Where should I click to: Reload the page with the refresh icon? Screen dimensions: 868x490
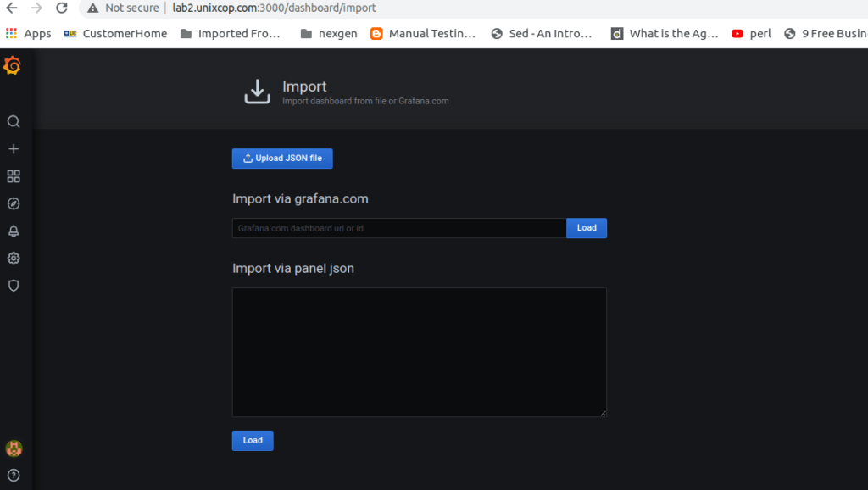point(61,8)
